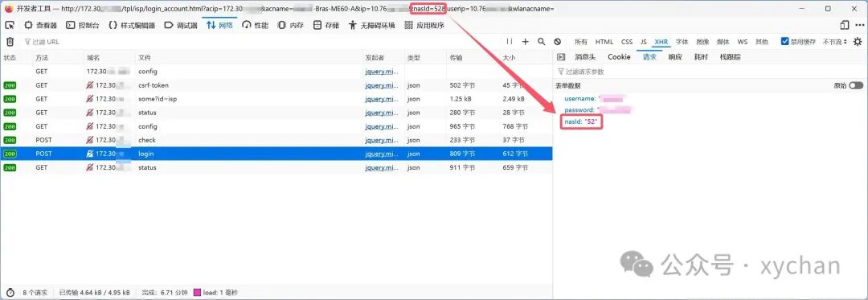Open network settings gear icon
The width and height of the screenshot is (868, 300).
(858, 42)
